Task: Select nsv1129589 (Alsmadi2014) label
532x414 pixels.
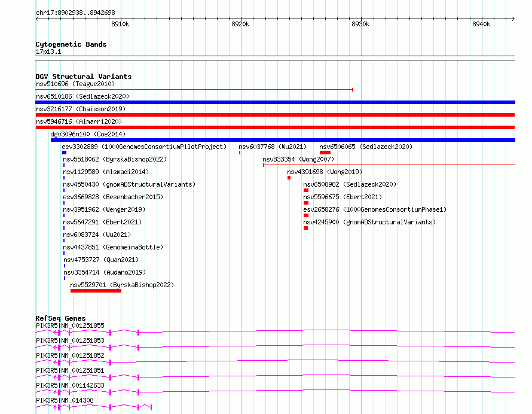Action: point(106,172)
